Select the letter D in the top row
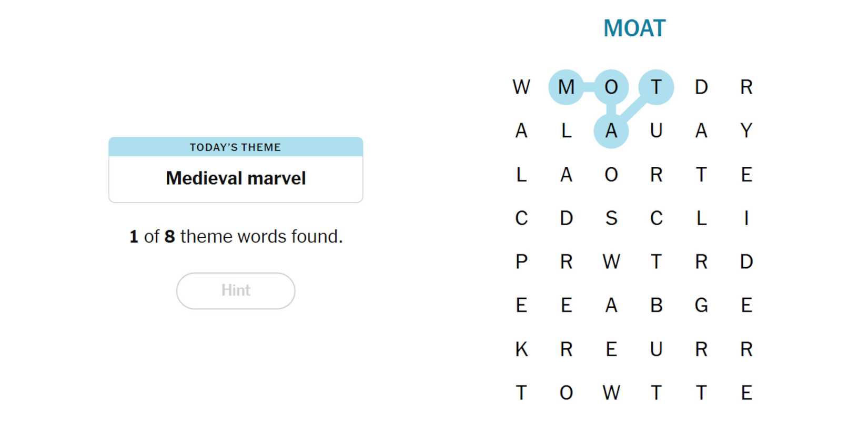 (x=701, y=87)
